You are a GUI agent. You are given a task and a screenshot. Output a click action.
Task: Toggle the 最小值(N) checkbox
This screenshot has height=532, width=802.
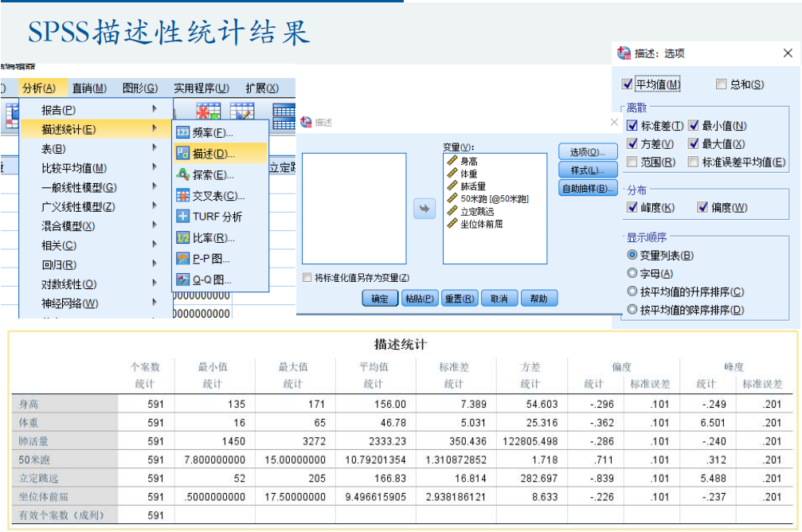[694, 126]
